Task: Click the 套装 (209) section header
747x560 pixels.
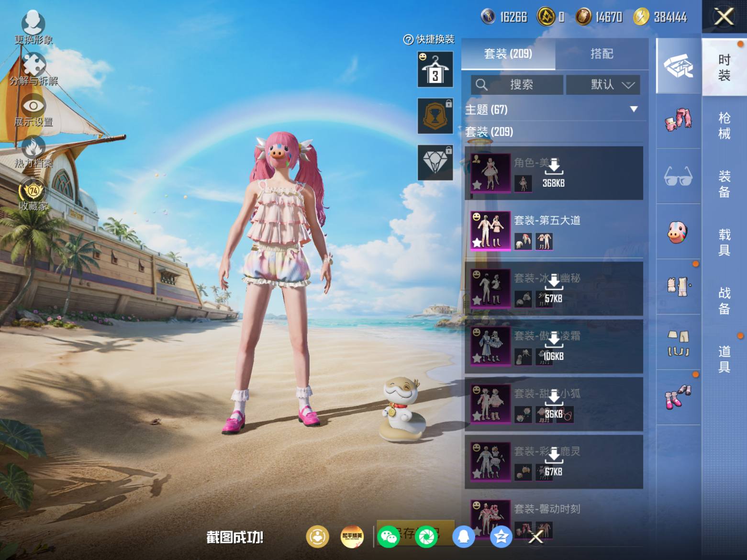Action: click(489, 132)
